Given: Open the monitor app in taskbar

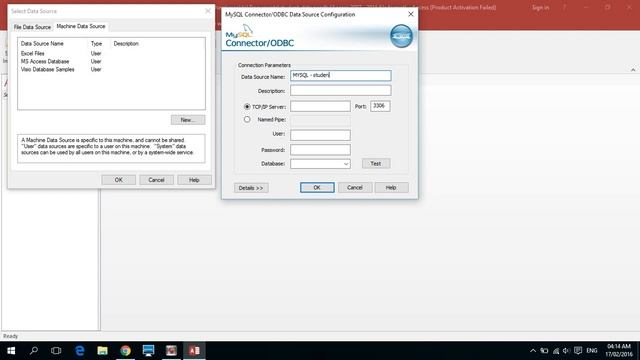Looking at the screenshot, I should 148,351.
